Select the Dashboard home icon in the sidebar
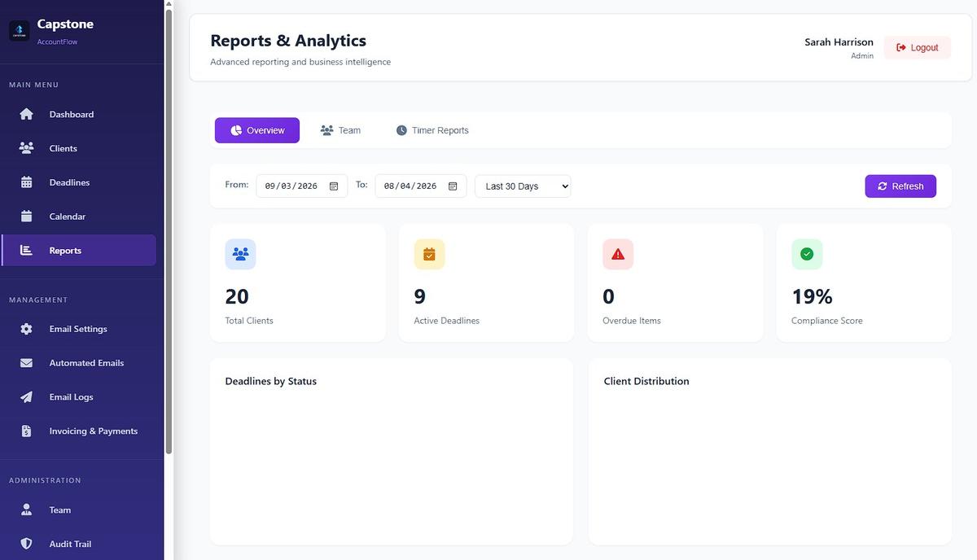977x560 pixels. point(25,114)
